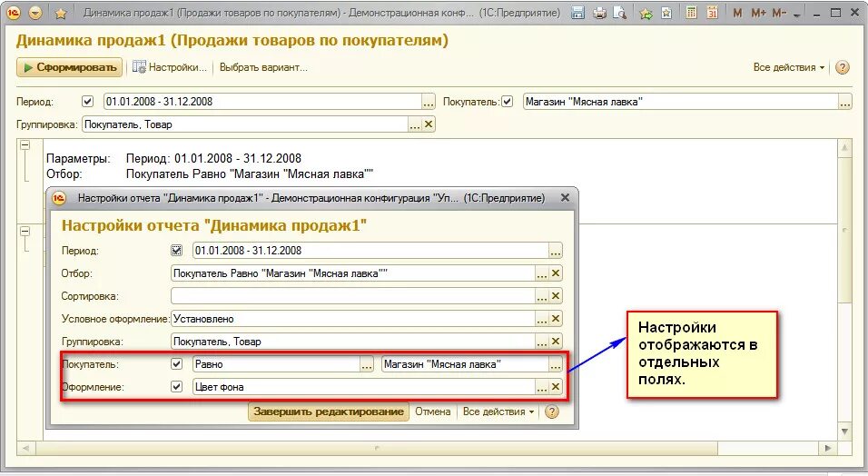Click the vertical scrollbar down arrow
868x476 pixels.
844,431
